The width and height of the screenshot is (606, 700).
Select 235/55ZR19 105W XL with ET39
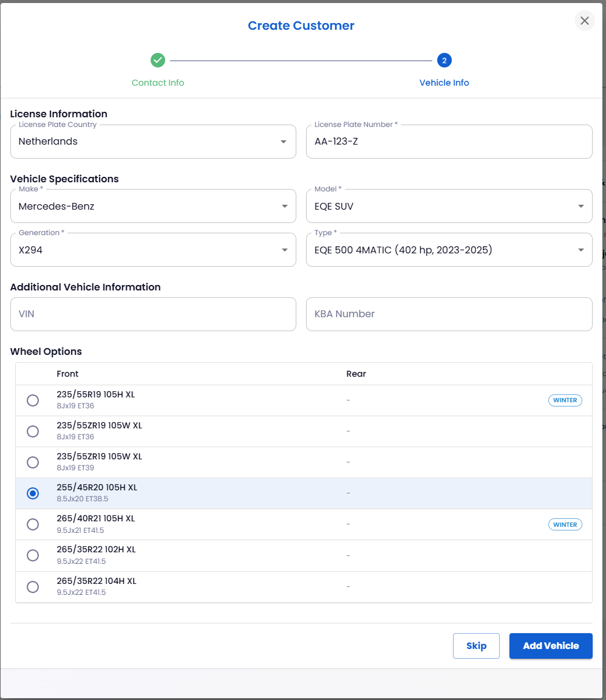click(x=33, y=462)
